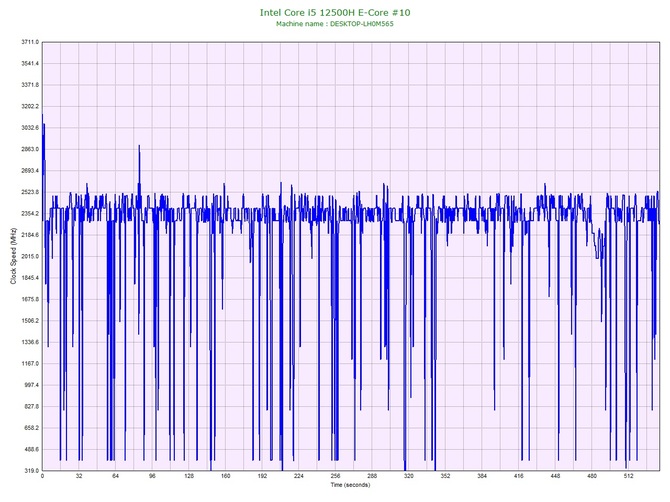
Task: Select the 3711.0 y-axis value
Action: tap(30, 42)
